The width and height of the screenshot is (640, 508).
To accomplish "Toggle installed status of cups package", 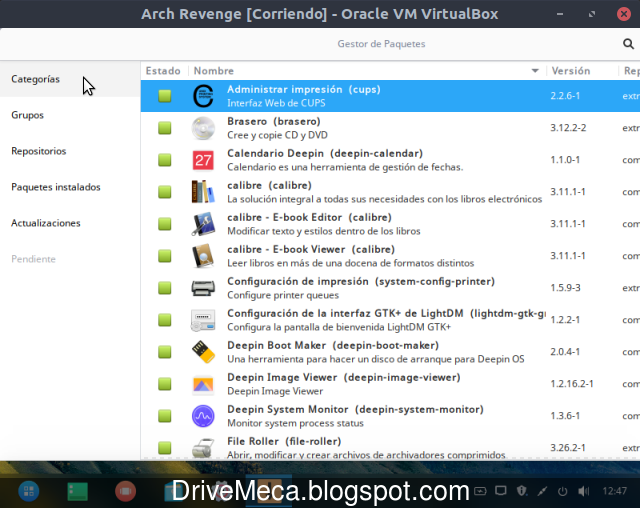I will coord(165,96).
